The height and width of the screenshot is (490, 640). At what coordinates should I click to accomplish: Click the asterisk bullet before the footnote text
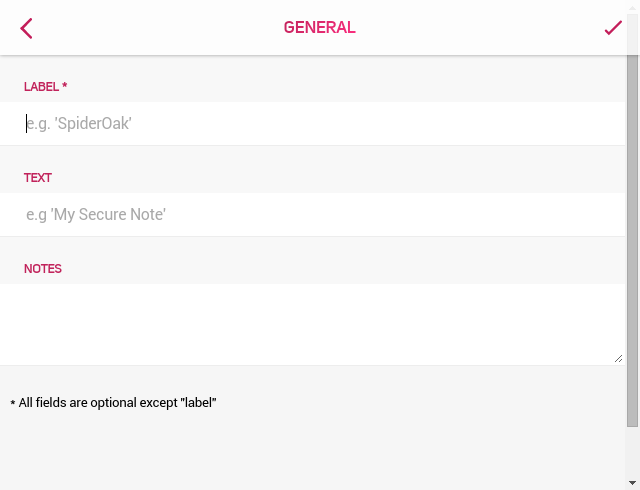point(13,403)
